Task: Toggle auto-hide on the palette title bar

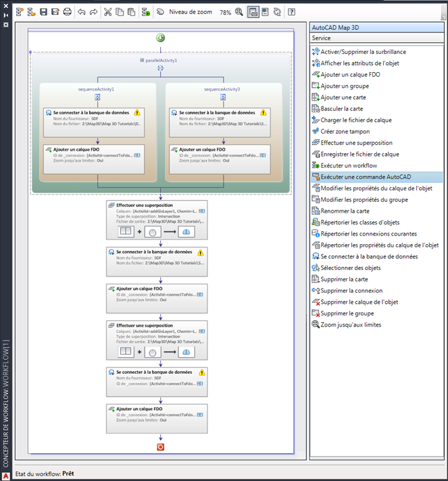Action: click(x=6, y=15)
